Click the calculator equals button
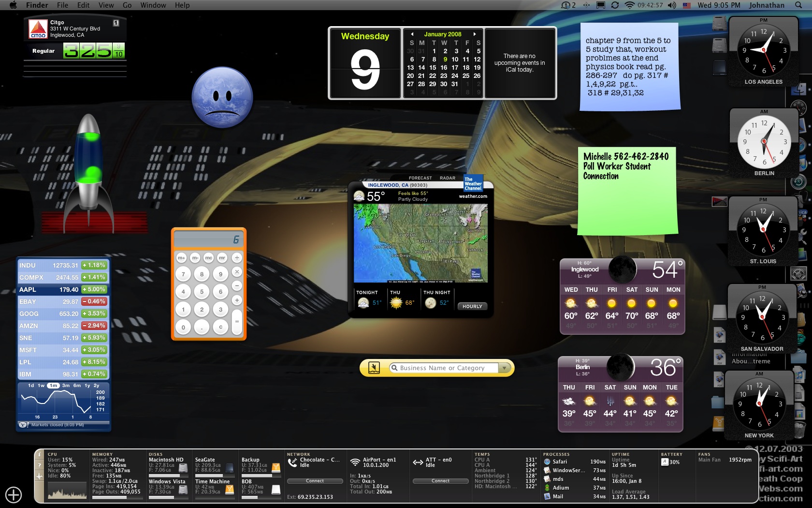Screen dimensions: 812x508 (x=237, y=321)
